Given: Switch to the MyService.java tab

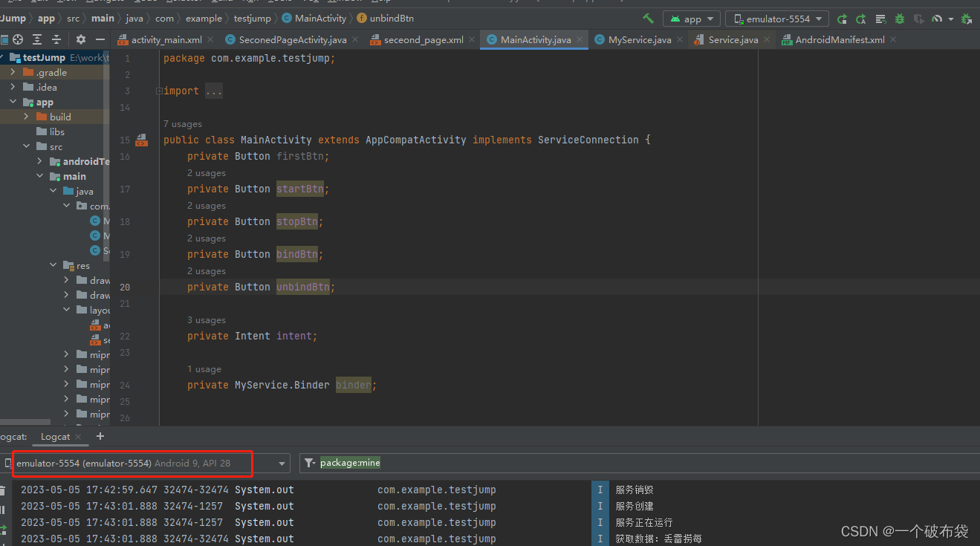Looking at the screenshot, I should (x=639, y=39).
